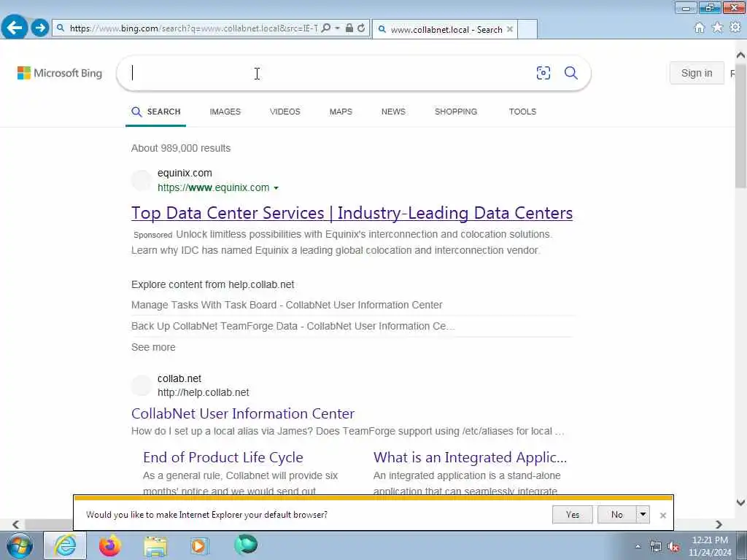Switch to the IMAGES tab

coord(225,112)
